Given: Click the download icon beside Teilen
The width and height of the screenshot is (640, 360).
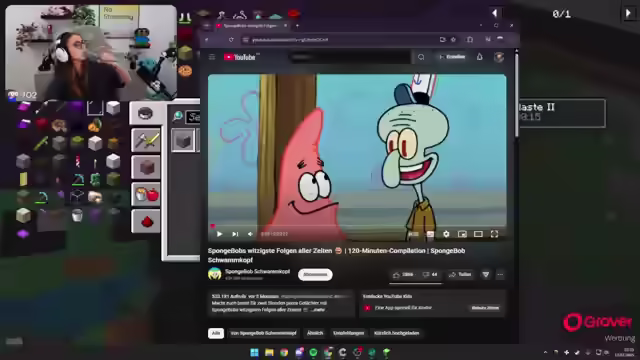Looking at the screenshot, I should click(486, 275).
